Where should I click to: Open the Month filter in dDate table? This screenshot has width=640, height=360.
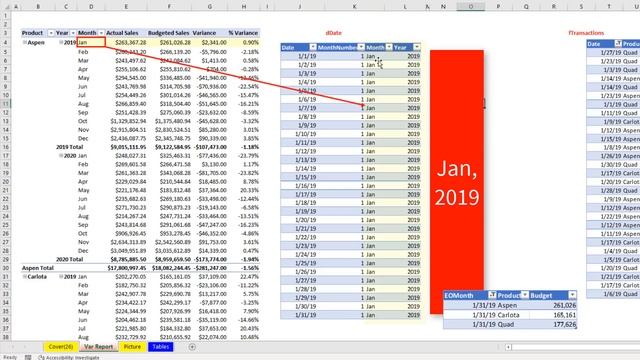[x=389, y=47]
